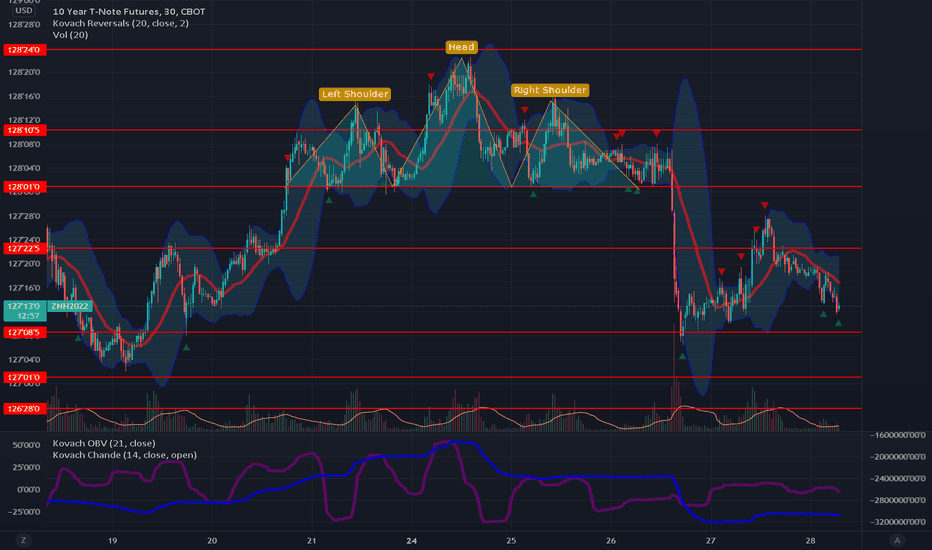
Task: Click the 128'20'0 value on the price axis
Action: coord(24,73)
